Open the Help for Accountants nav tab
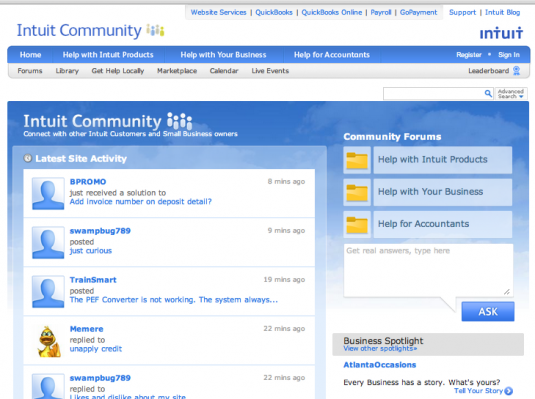 click(332, 55)
